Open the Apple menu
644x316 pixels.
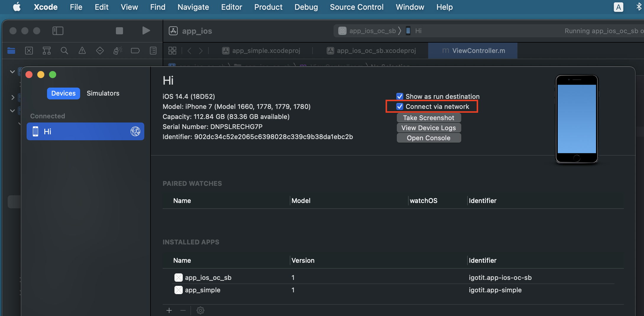[17, 7]
